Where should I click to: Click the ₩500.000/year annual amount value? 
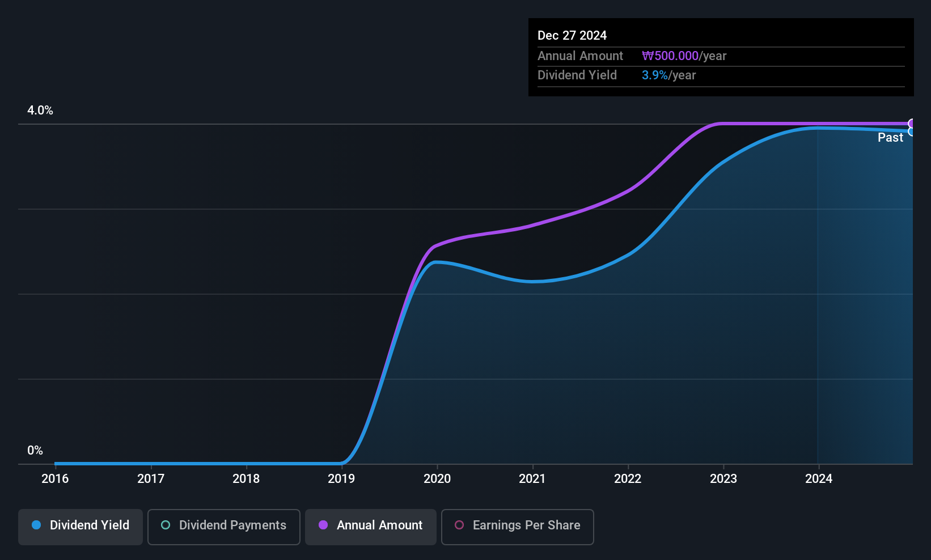(x=684, y=56)
